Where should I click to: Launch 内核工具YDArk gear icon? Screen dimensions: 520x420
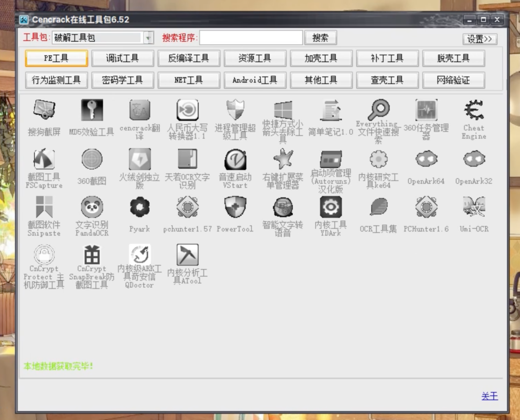coord(331,207)
